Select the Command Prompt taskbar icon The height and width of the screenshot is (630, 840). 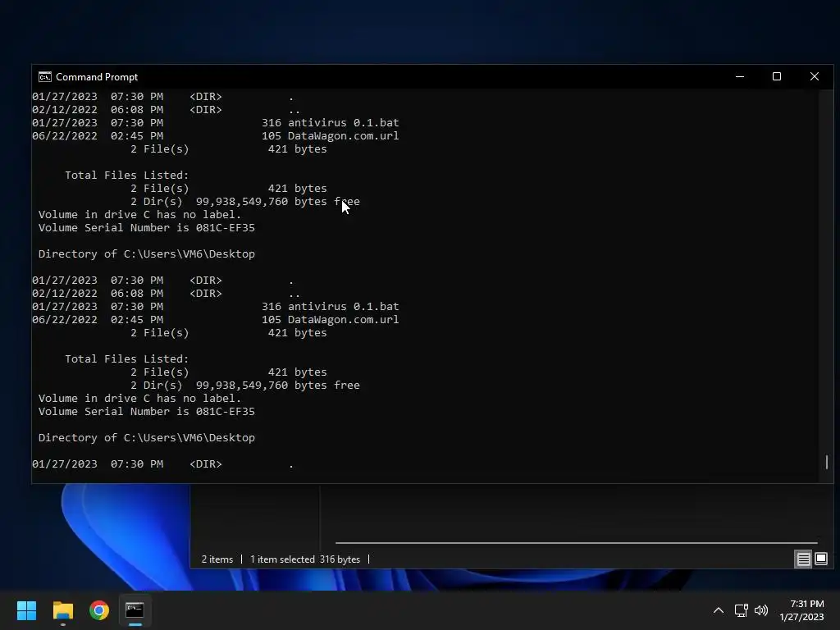(x=135, y=610)
